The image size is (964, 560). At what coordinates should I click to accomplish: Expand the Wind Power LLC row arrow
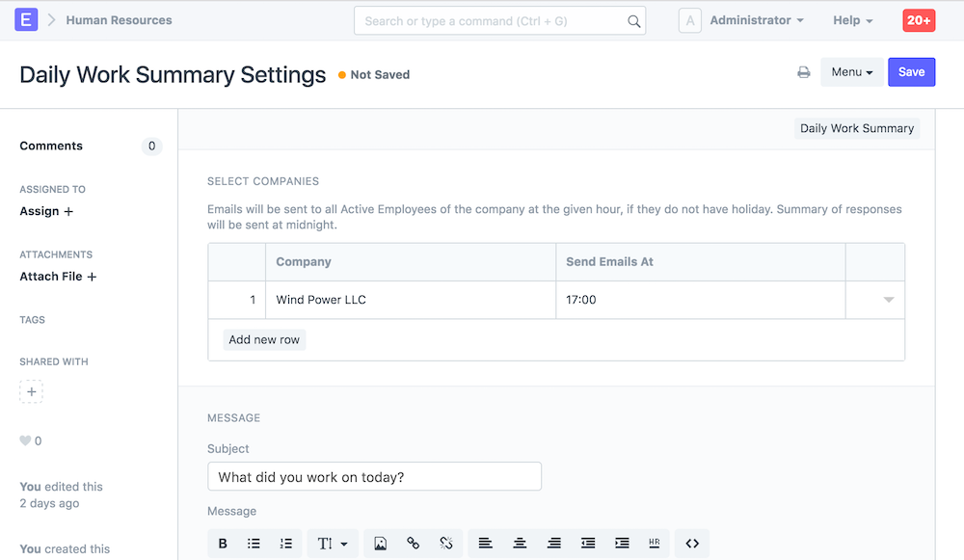889,300
